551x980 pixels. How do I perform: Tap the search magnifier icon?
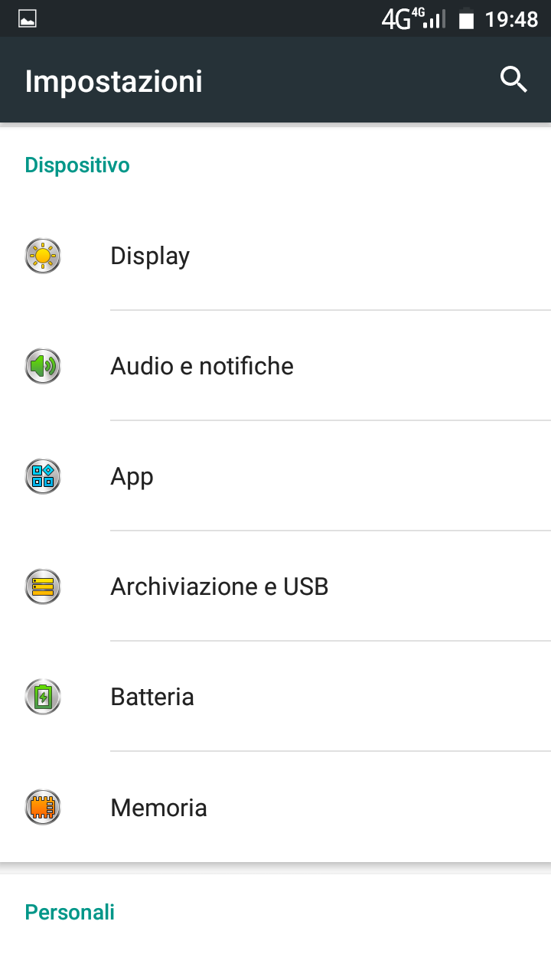[x=514, y=80]
